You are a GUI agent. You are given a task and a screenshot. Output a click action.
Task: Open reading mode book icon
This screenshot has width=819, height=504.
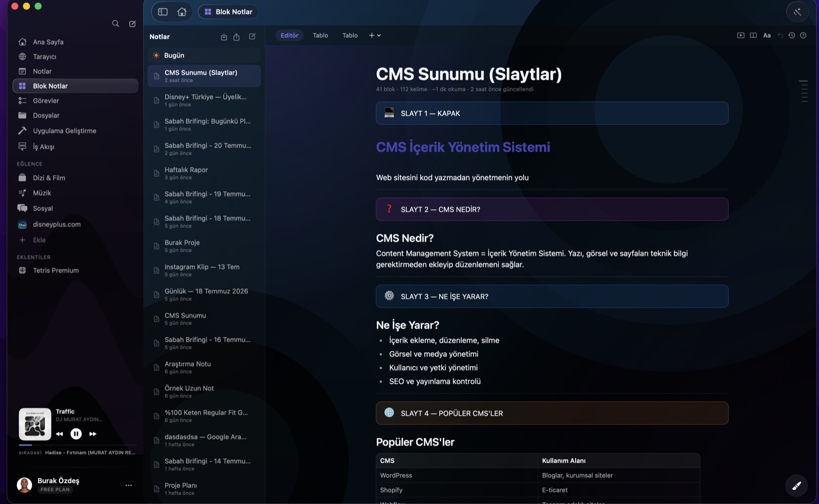click(x=753, y=35)
